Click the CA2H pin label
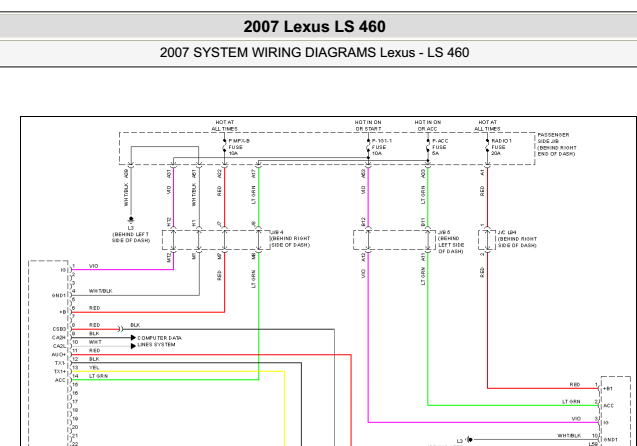Screen dimensions: 637x446 point(58,338)
